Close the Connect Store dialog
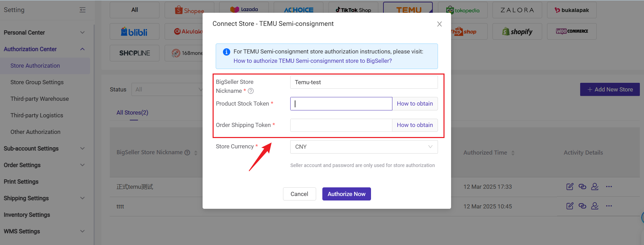 pos(439,24)
